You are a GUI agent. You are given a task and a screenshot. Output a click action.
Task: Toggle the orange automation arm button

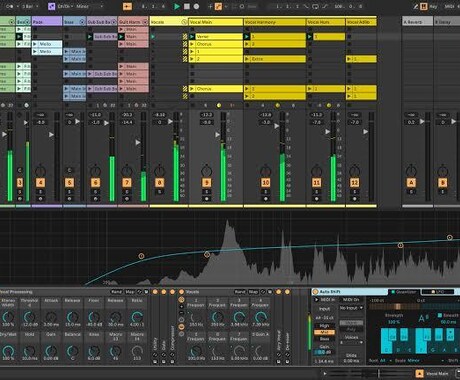click(x=218, y=6)
